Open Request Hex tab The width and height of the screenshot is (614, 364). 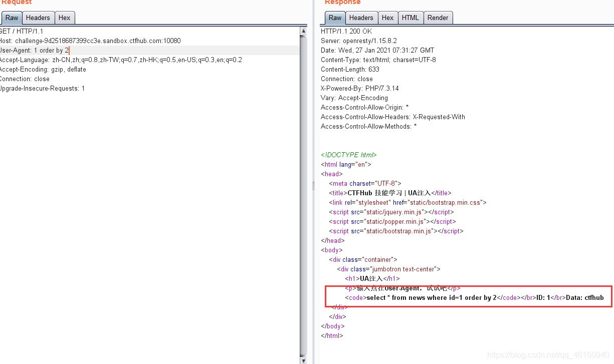[x=65, y=18]
